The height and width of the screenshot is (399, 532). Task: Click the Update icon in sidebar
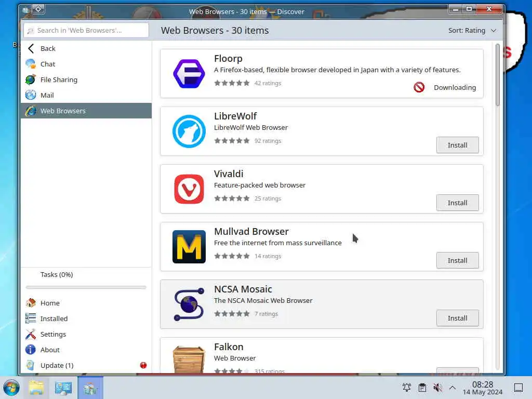click(31, 365)
